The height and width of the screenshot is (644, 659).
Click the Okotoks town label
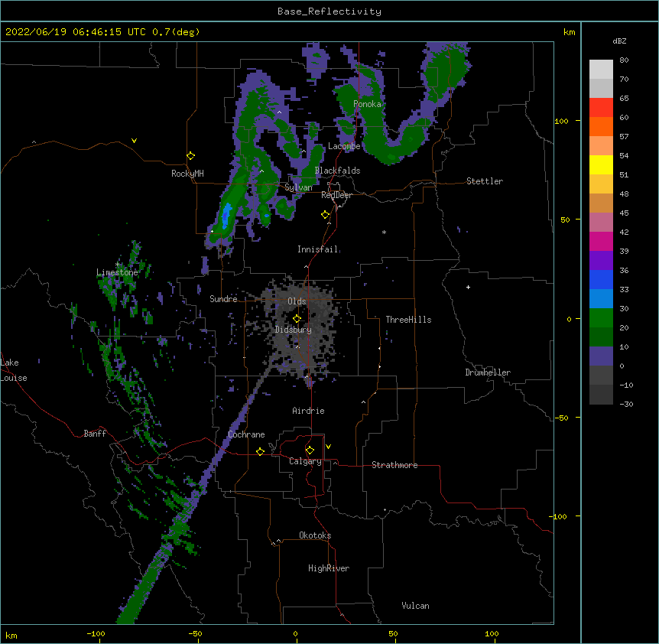(315, 535)
